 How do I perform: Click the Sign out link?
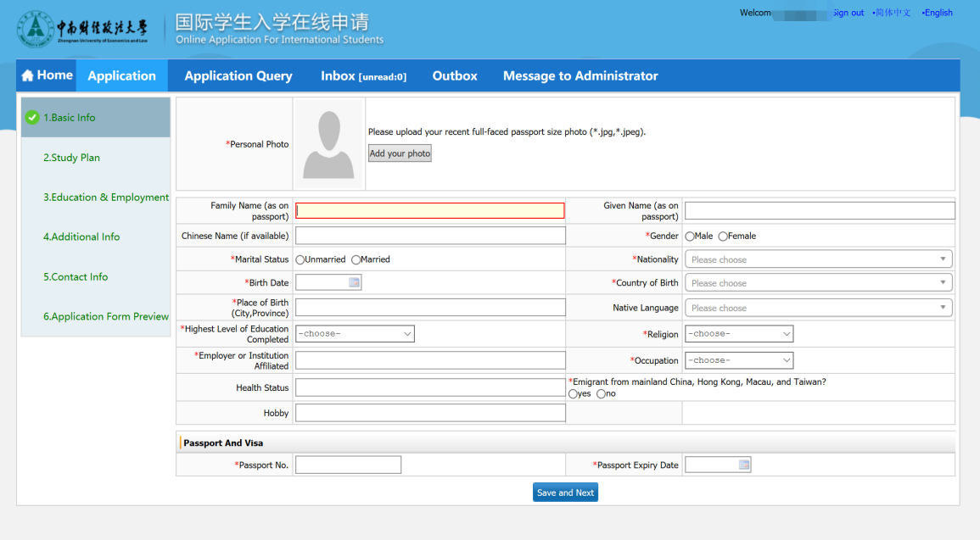[x=848, y=13]
